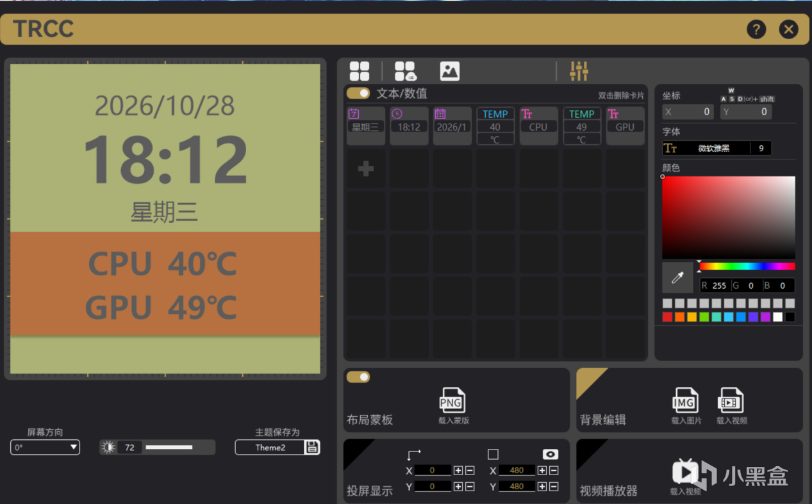
Task: Select the GPU text card
Action: click(x=625, y=126)
